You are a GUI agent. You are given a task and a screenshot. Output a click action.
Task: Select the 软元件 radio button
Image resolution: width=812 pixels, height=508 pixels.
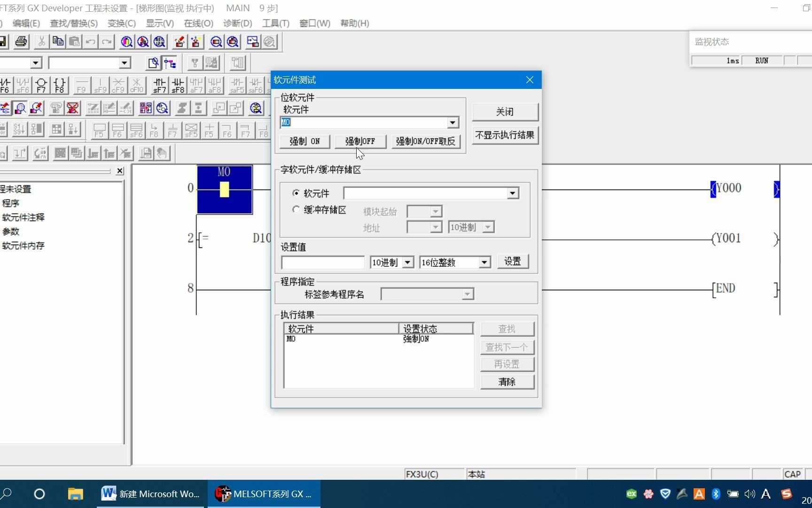point(296,193)
